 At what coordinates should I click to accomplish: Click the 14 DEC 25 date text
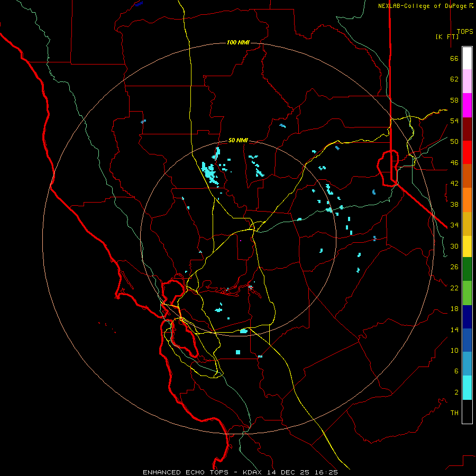[288, 472]
